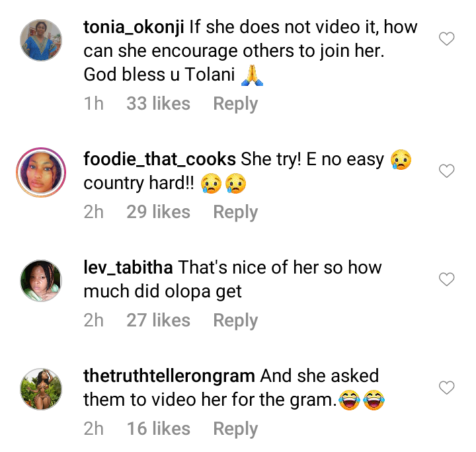
Task: Open the tonia_okonji username link
Action: pos(134,28)
